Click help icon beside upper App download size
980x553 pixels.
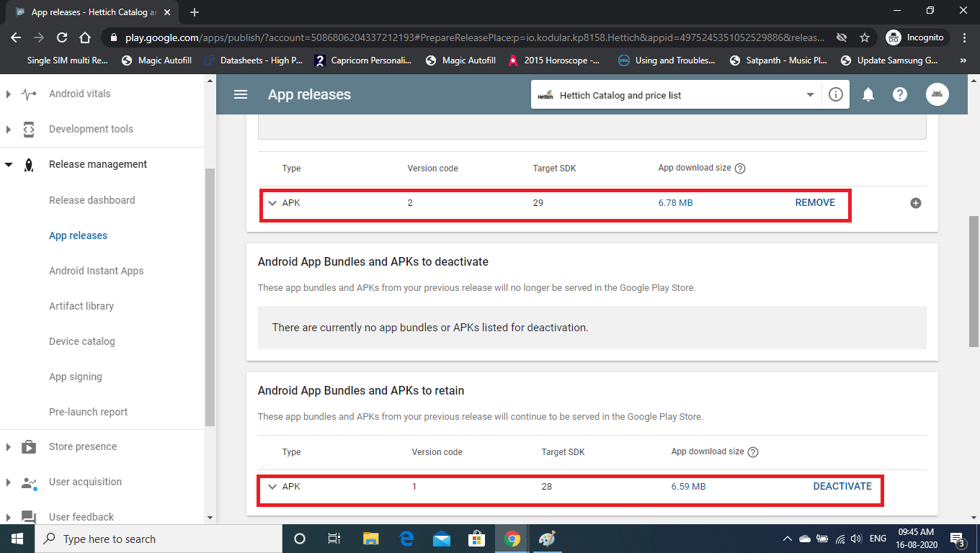739,168
